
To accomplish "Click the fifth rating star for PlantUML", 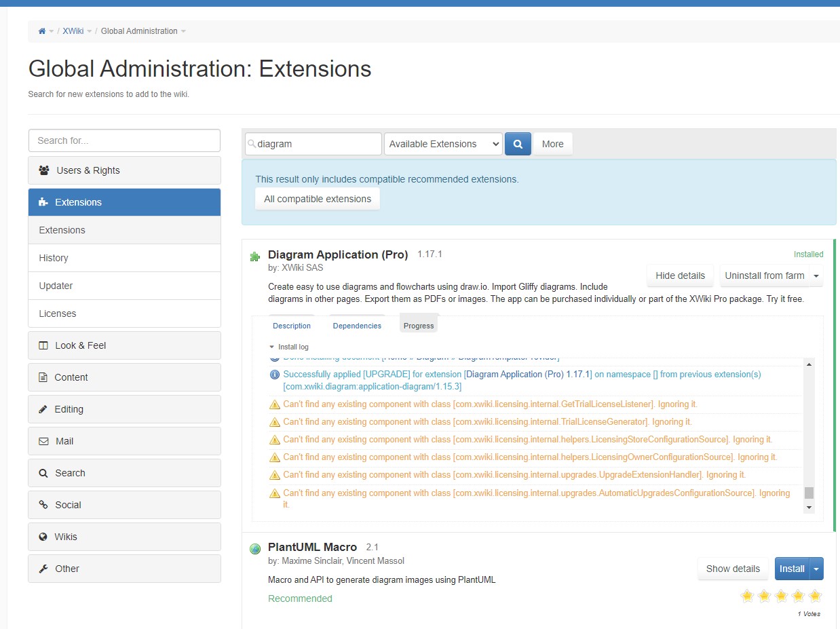I will pos(815,596).
